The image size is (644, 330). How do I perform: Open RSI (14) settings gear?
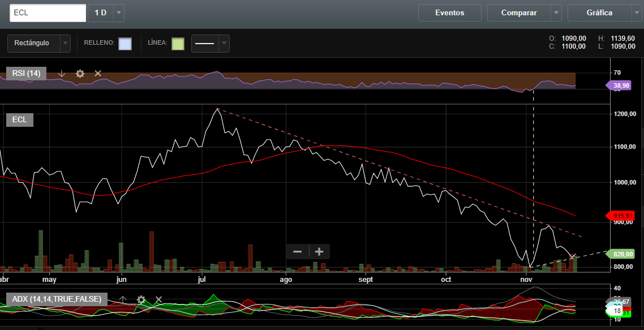click(x=80, y=74)
